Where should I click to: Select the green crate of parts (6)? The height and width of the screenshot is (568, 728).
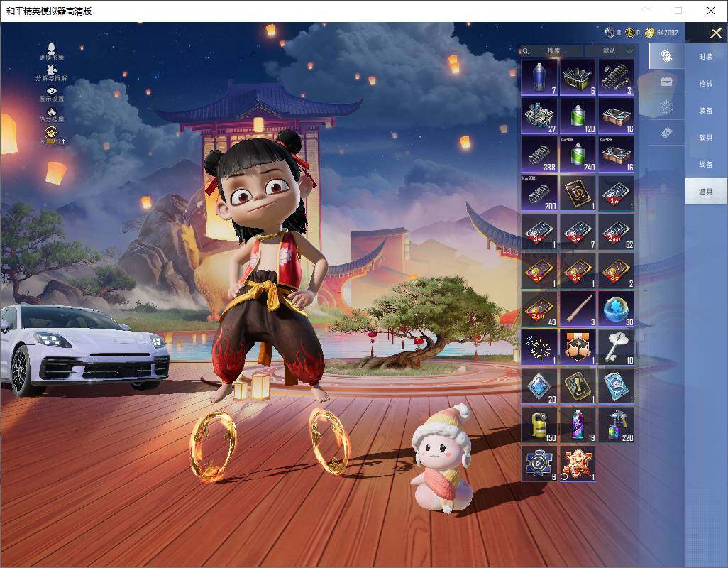[578, 77]
